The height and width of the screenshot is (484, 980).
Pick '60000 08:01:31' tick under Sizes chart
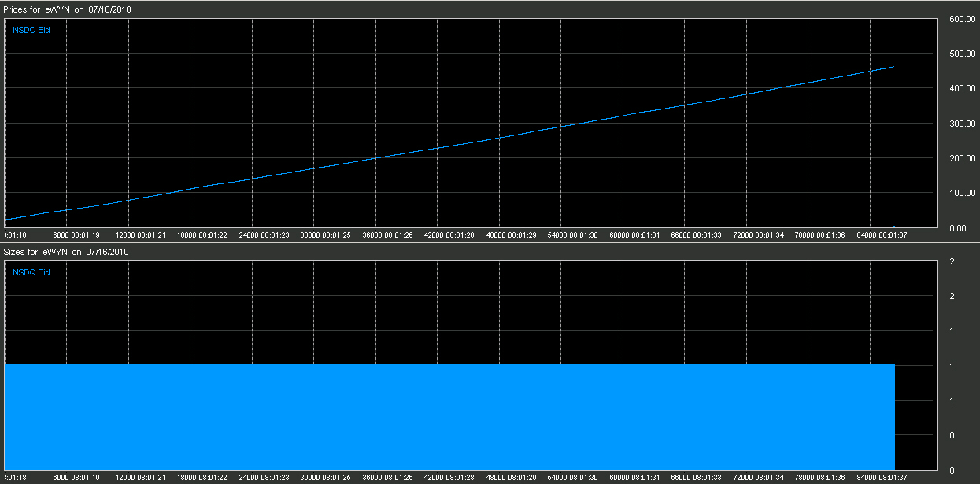point(634,478)
